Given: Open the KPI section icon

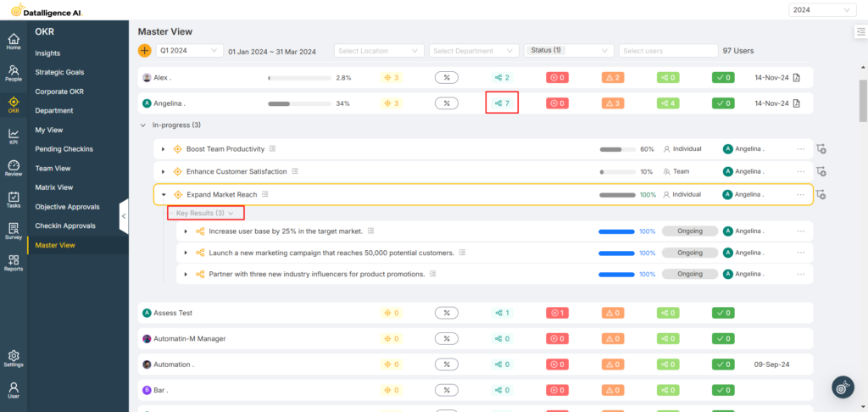Looking at the screenshot, I should pyautogui.click(x=14, y=136).
